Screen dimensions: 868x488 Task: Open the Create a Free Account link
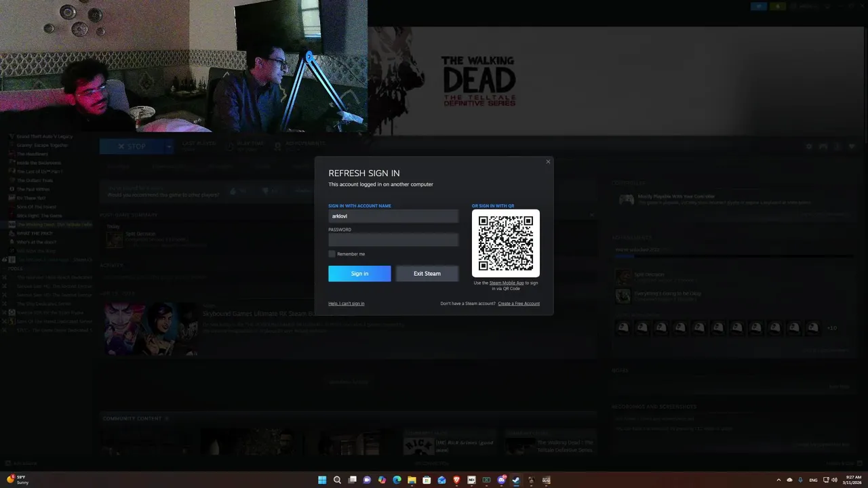click(519, 303)
